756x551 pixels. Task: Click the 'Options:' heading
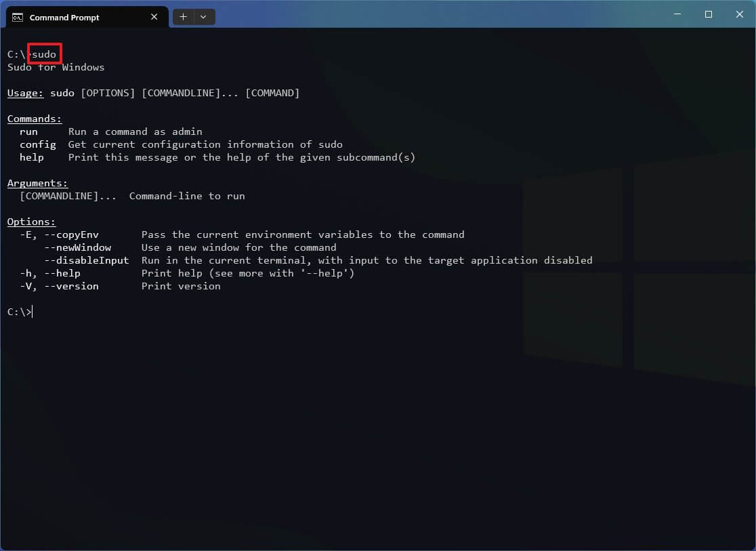coord(31,222)
